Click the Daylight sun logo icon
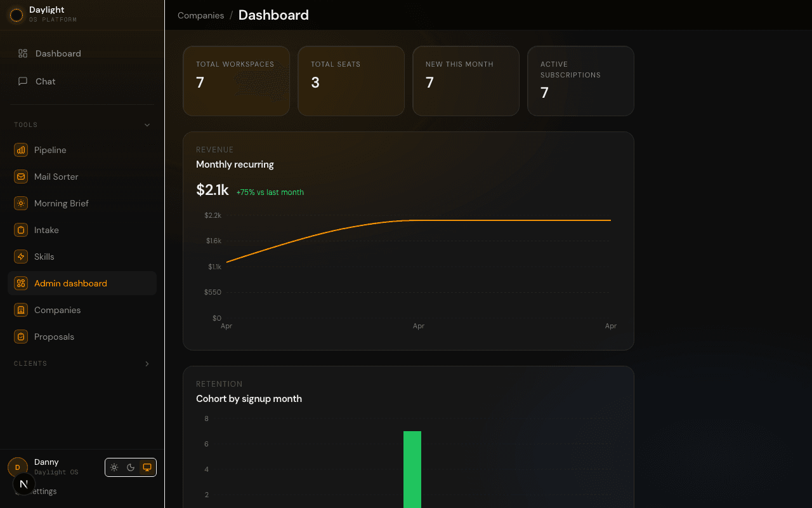Screen dimensions: 812x508 [16, 15]
